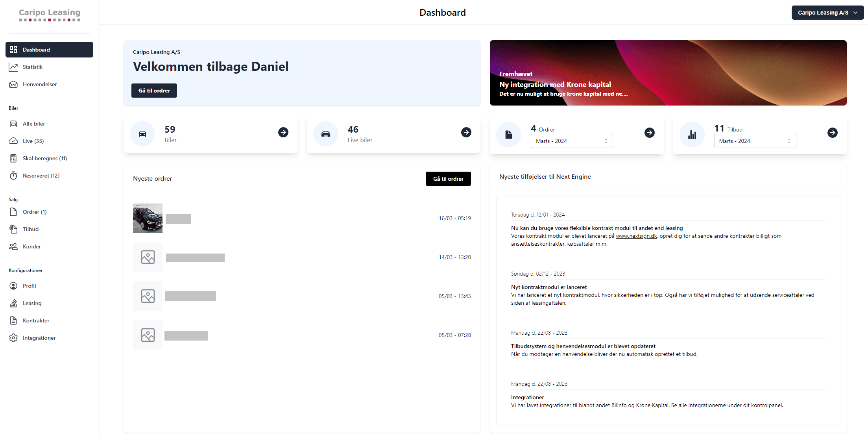This screenshot has height=437, width=868.
Task: Click the arrow icon on Biler card
Action: (x=283, y=132)
